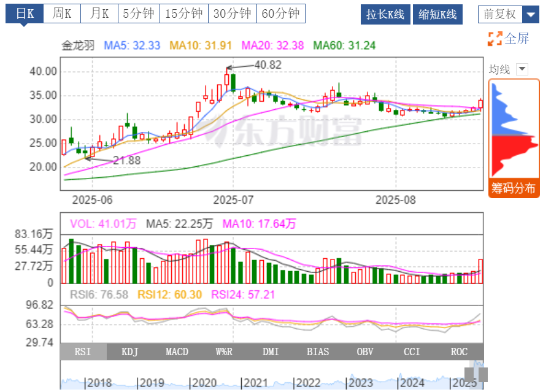This screenshot has height=392, width=543.
Task: Select the DMI indicator tab
Action: point(271,352)
